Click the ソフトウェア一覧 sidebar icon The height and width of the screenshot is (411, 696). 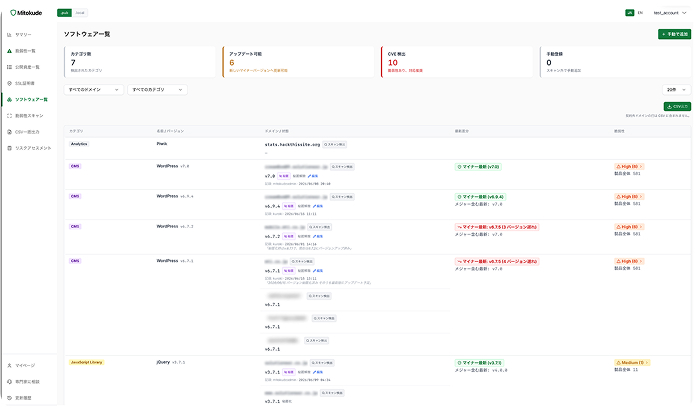coord(9,99)
